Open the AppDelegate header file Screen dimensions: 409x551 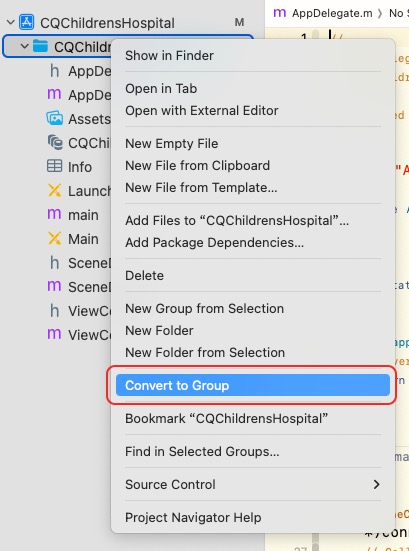(79, 71)
